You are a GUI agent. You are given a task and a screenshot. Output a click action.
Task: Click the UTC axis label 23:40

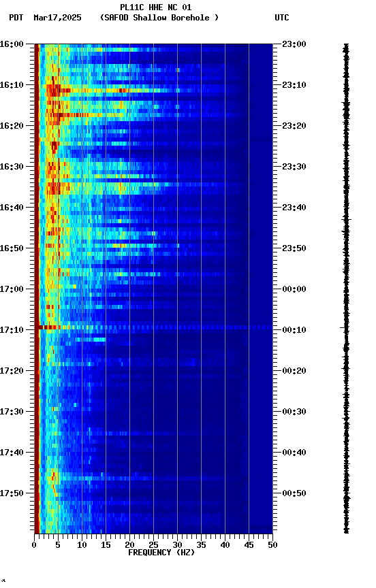(x=294, y=208)
